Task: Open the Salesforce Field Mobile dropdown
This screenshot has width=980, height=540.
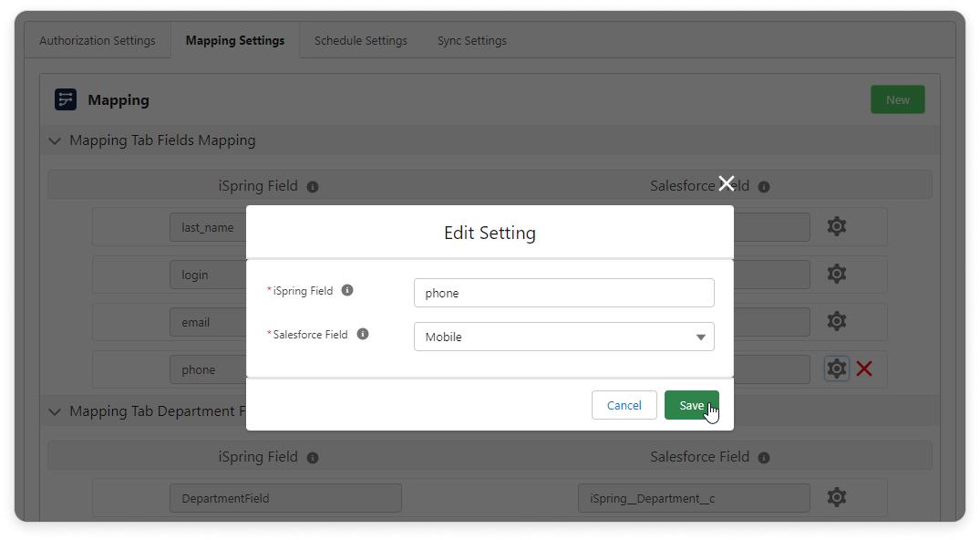Action: coord(563,337)
